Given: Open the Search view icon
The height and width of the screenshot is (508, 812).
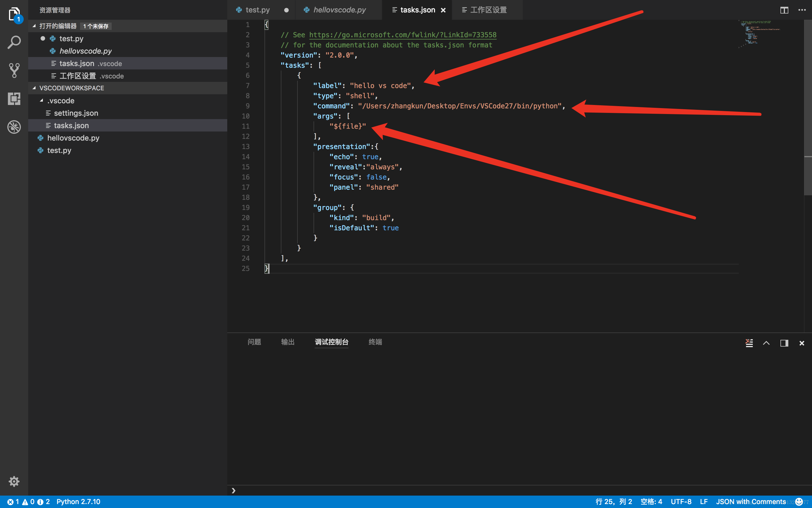Looking at the screenshot, I should click(x=14, y=42).
